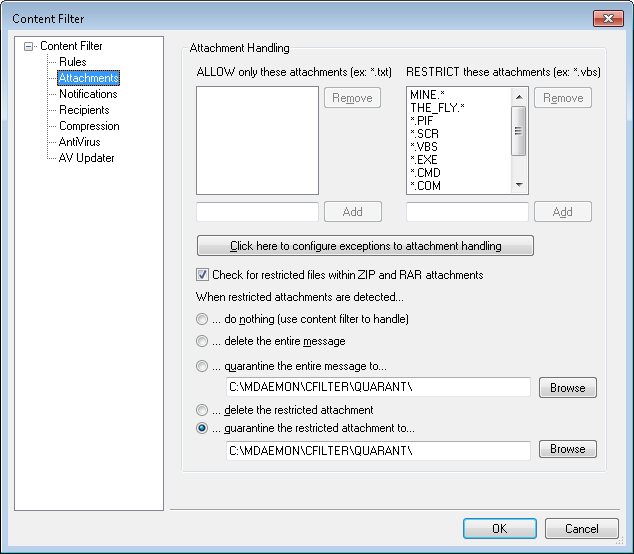Click the RESTRICT attachments input field
The height and width of the screenshot is (554, 634).
(x=467, y=212)
